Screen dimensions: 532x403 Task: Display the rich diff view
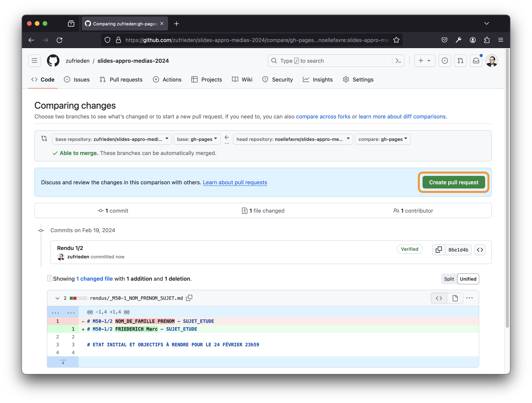pyautogui.click(x=455, y=298)
